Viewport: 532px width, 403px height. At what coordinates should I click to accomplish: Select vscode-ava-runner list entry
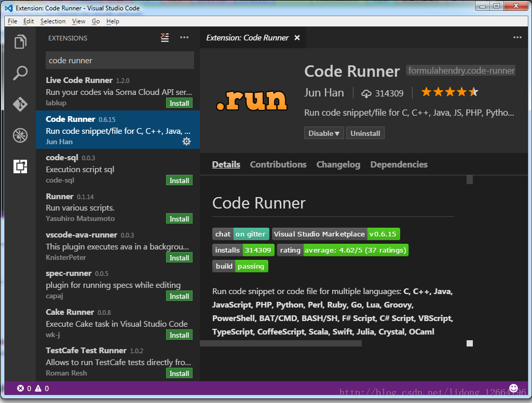tap(118, 245)
